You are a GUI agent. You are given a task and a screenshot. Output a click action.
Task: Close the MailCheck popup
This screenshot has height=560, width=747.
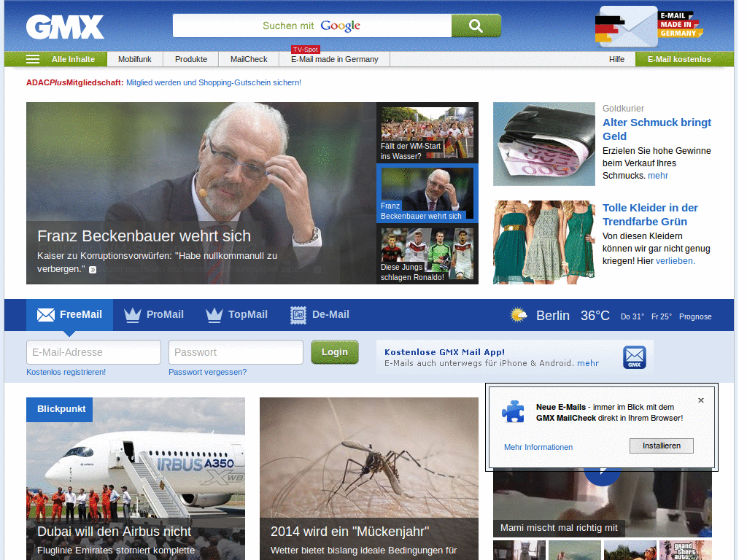(701, 400)
